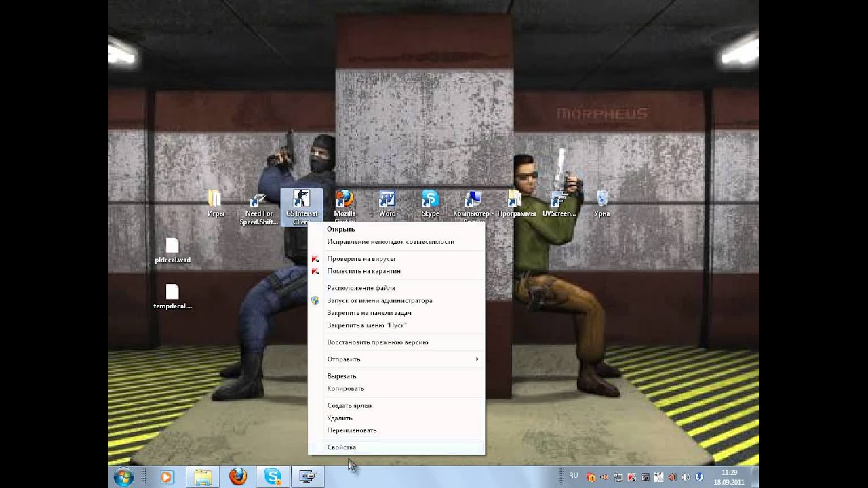Select Переименовать in the context menu
The height and width of the screenshot is (488, 868).
tap(396, 430)
